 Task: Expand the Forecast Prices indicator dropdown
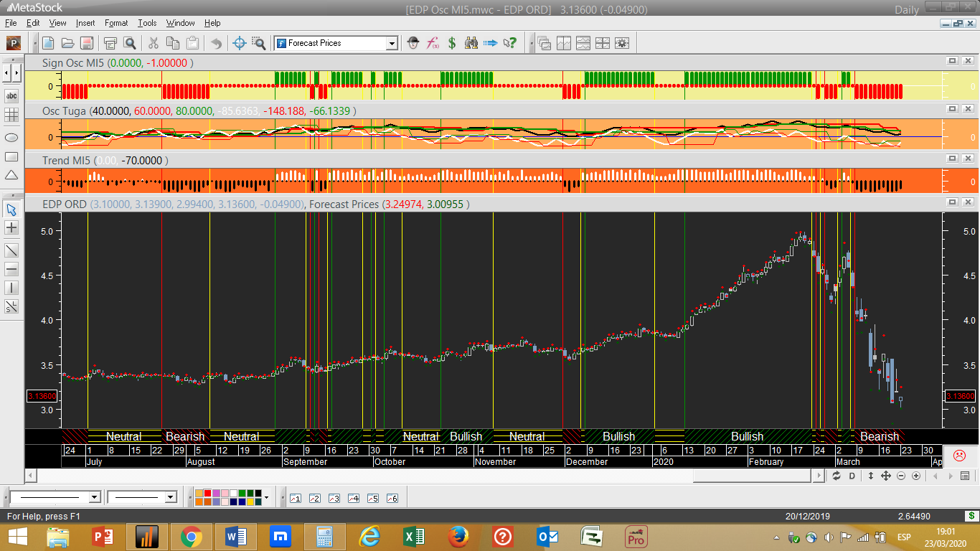tap(392, 44)
